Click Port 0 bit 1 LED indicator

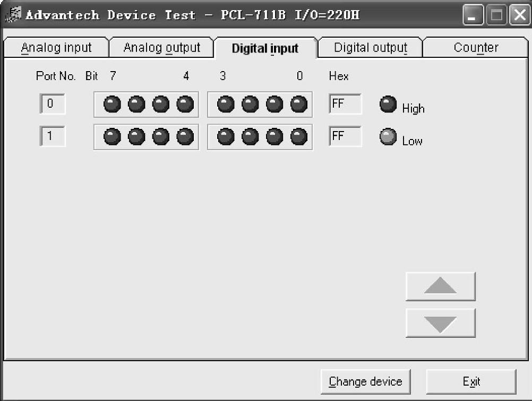(x=274, y=104)
